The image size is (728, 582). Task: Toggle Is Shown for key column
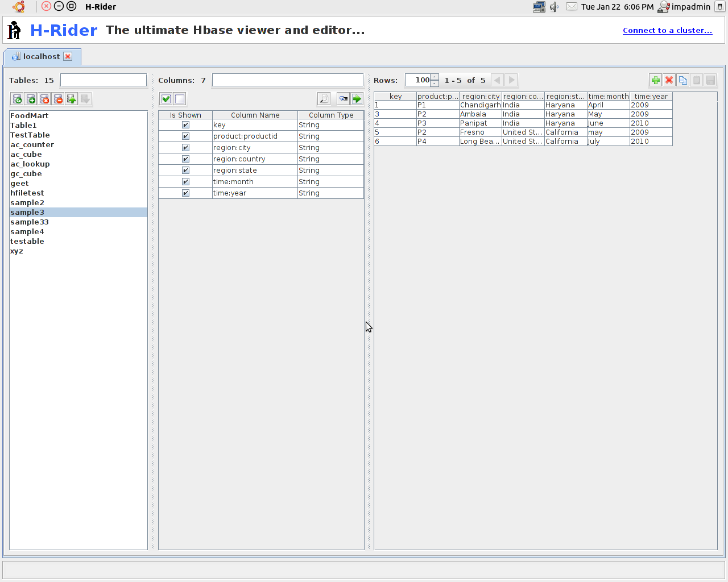[x=185, y=125]
